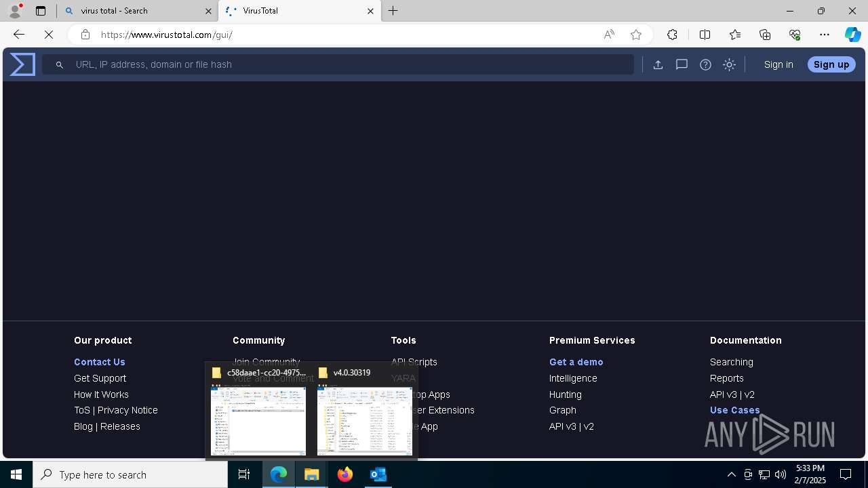
Task: Open the comments speech bubble icon
Action: 682,64
